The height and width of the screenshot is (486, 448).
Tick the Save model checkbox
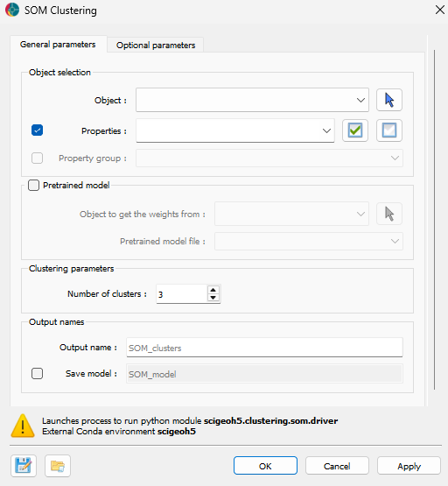tap(37, 374)
